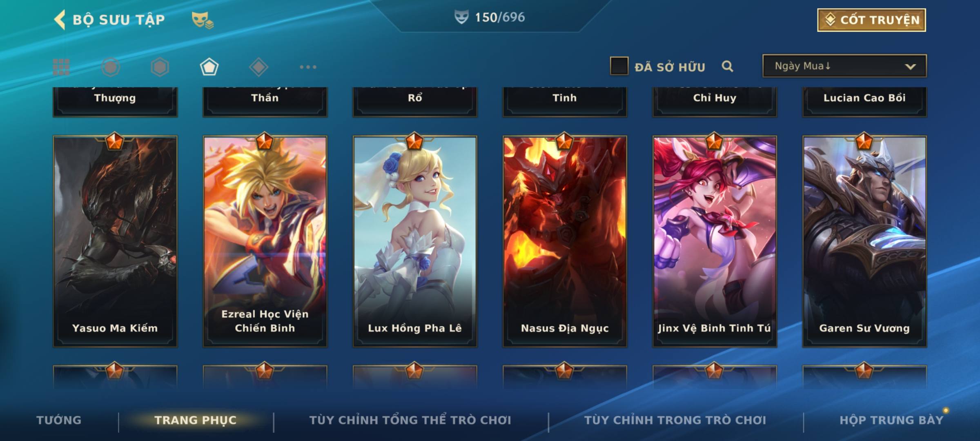Click the search magnifier icon
This screenshot has width=980, height=441.
[x=727, y=66]
